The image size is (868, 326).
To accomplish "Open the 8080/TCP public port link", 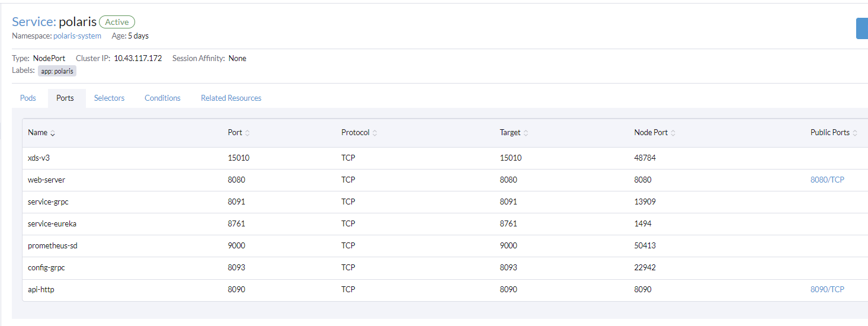I will 827,180.
